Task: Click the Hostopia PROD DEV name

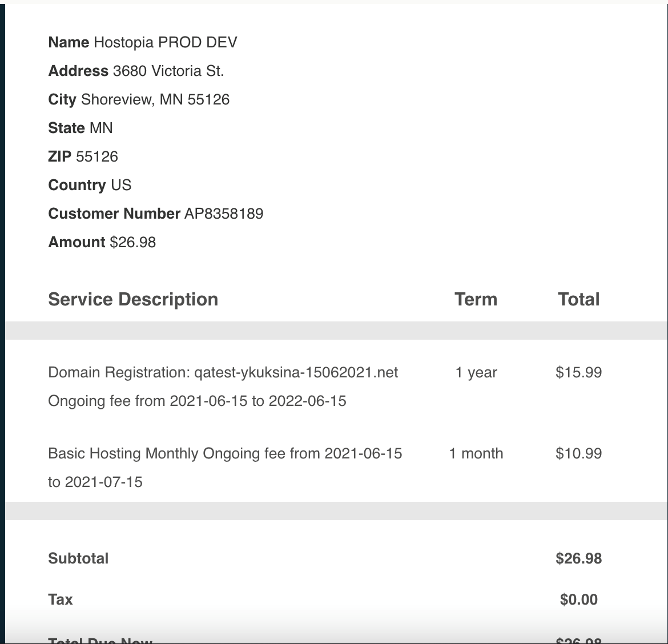Action: (x=165, y=43)
